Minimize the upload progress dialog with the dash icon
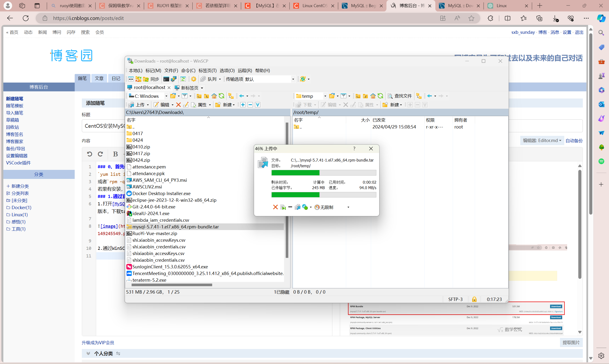609x364 pixels. click(x=290, y=207)
